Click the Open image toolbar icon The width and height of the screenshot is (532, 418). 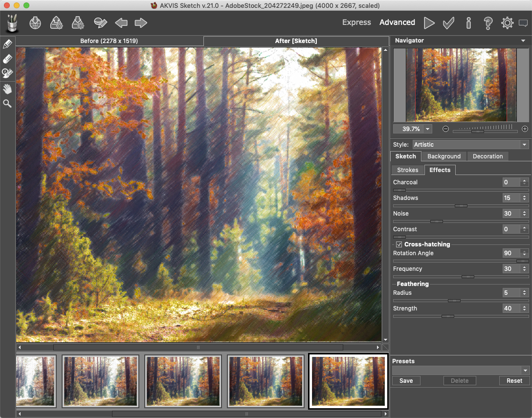point(35,22)
